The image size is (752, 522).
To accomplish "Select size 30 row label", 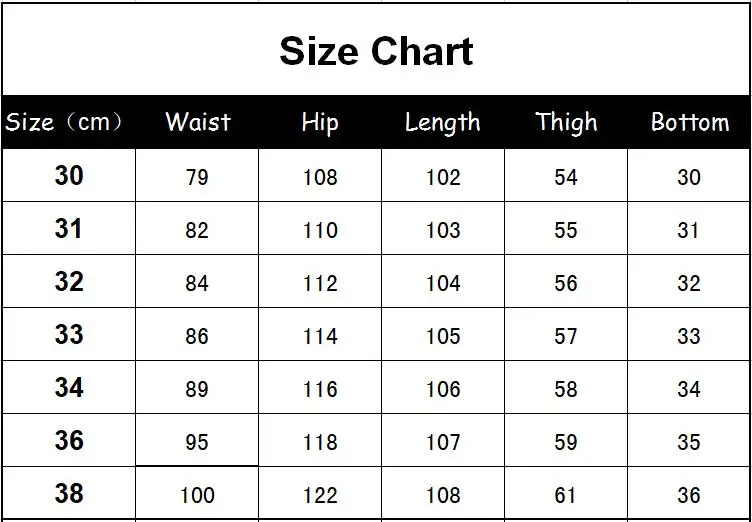I will tap(69, 176).
